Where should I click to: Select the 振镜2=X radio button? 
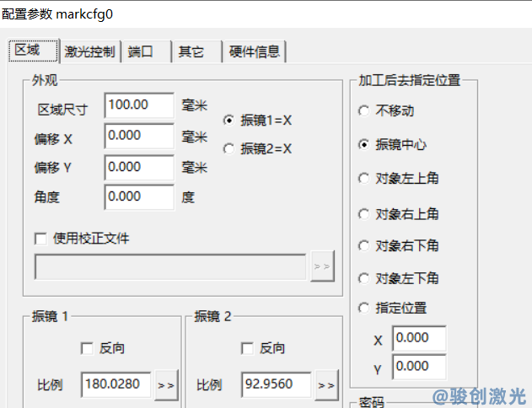[x=228, y=149]
